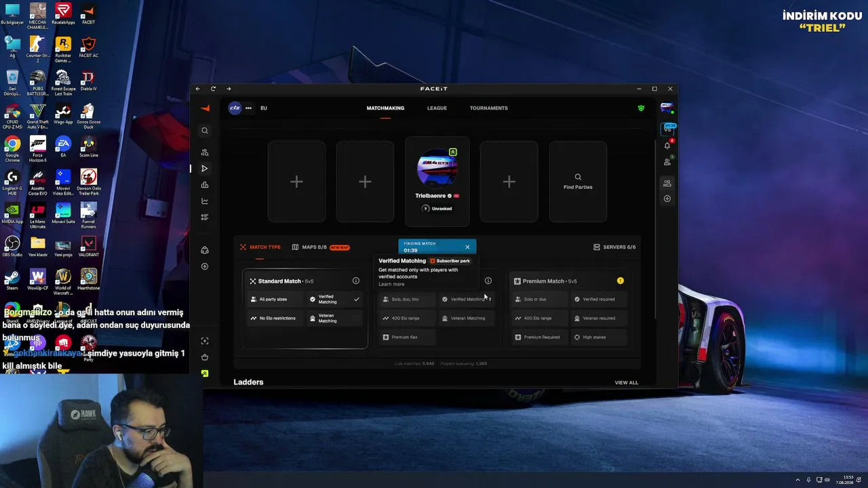Cancel the Finding Match search
The width and height of the screenshot is (868, 488).
tap(467, 247)
